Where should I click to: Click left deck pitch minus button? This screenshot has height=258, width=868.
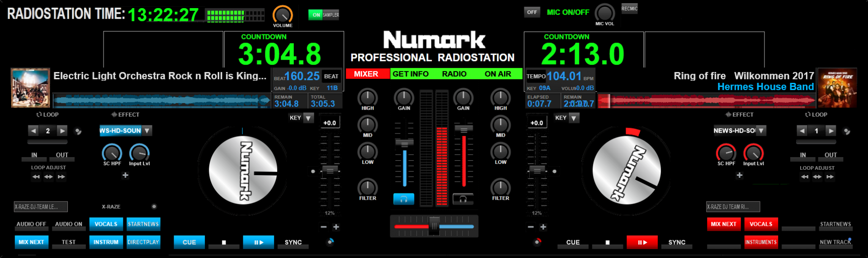[323, 227]
